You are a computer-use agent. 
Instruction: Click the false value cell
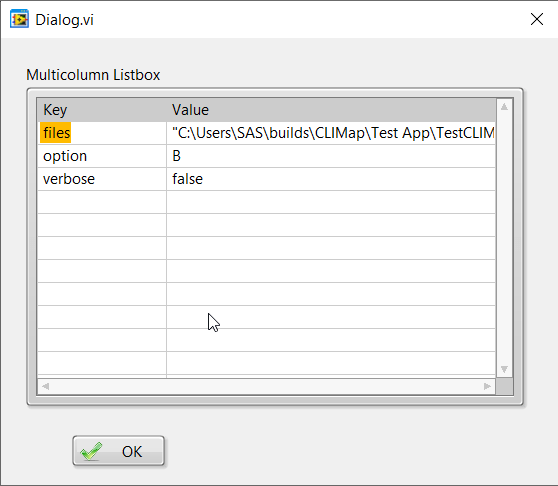pos(331,179)
